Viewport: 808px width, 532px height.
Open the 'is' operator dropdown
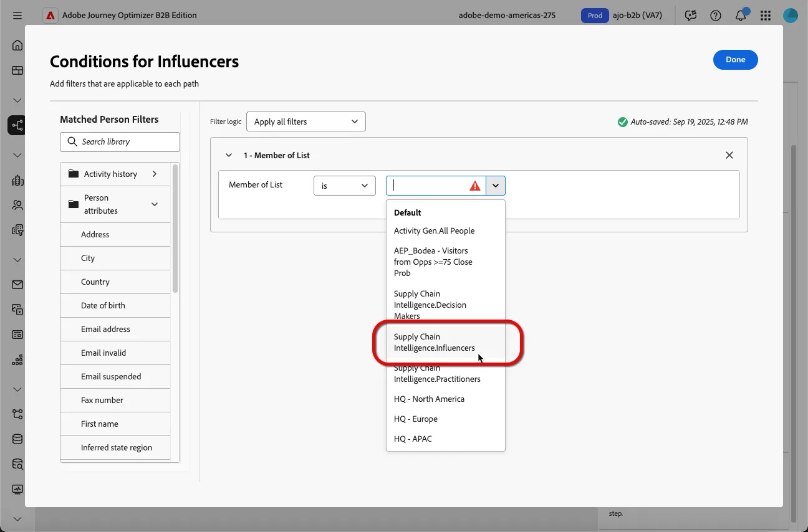[345, 186]
